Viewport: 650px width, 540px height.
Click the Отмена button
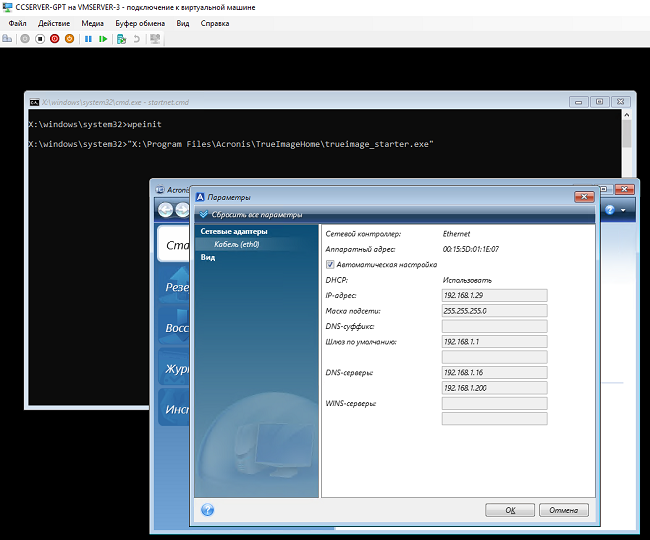coord(563,510)
